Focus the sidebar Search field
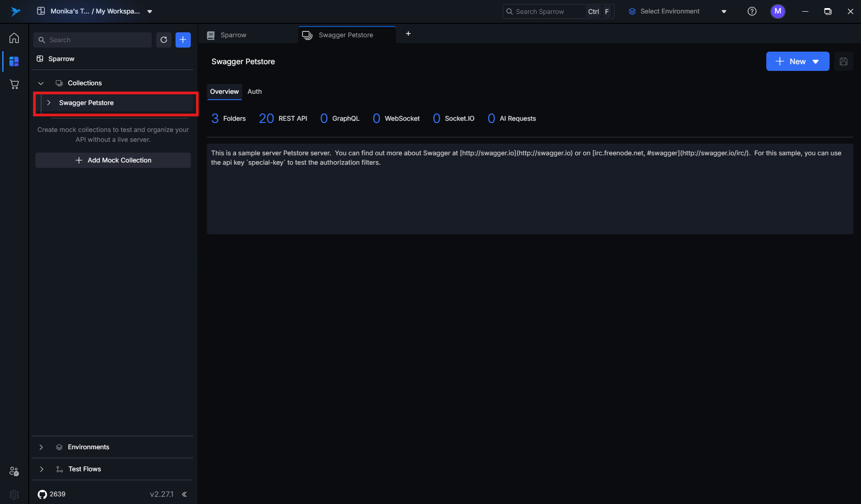 pyautogui.click(x=92, y=40)
